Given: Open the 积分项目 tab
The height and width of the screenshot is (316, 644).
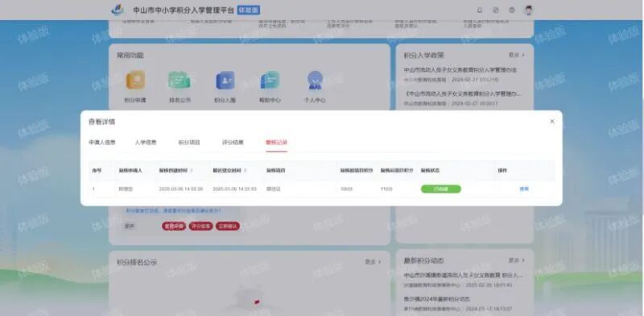Looking at the screenshot, I should point(189,143).
